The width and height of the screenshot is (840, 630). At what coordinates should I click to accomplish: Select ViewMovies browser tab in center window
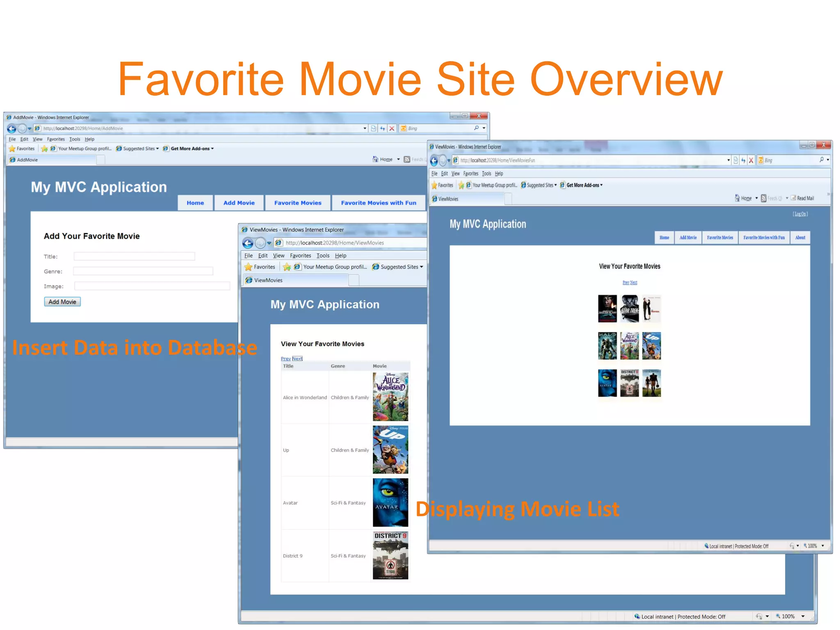coord(295,280)
